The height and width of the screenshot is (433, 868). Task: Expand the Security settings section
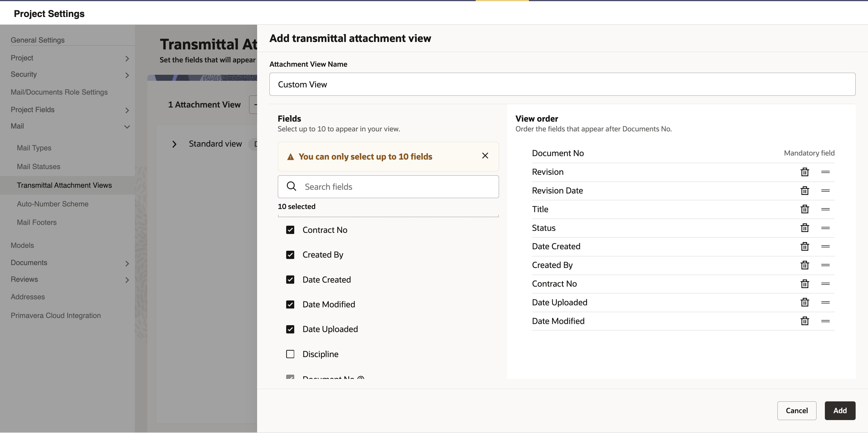(127, 75)
